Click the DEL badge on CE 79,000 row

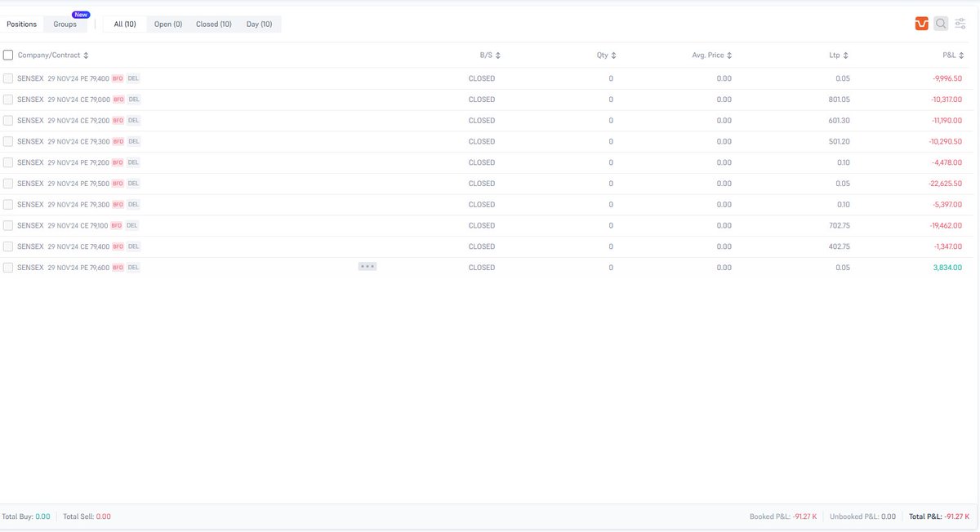click(134, 100)
